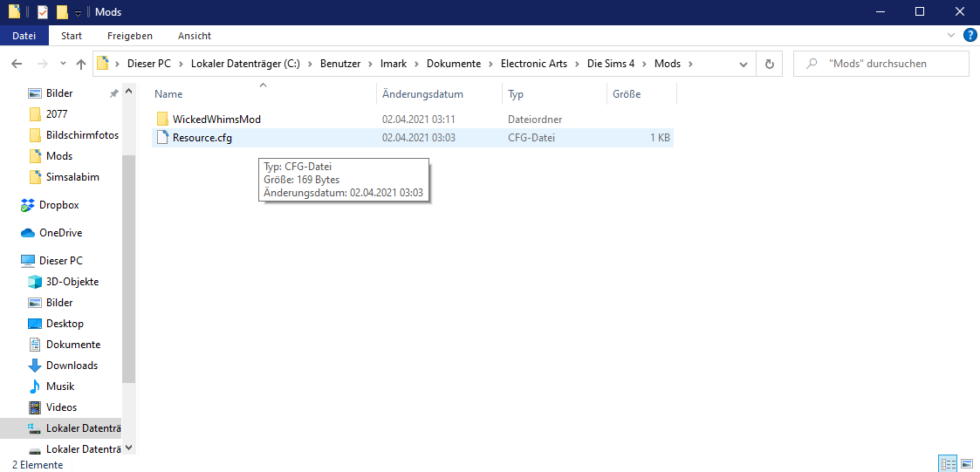
Task: Switch to the Freigeben ribbon tab
Action: click(129, 36)
